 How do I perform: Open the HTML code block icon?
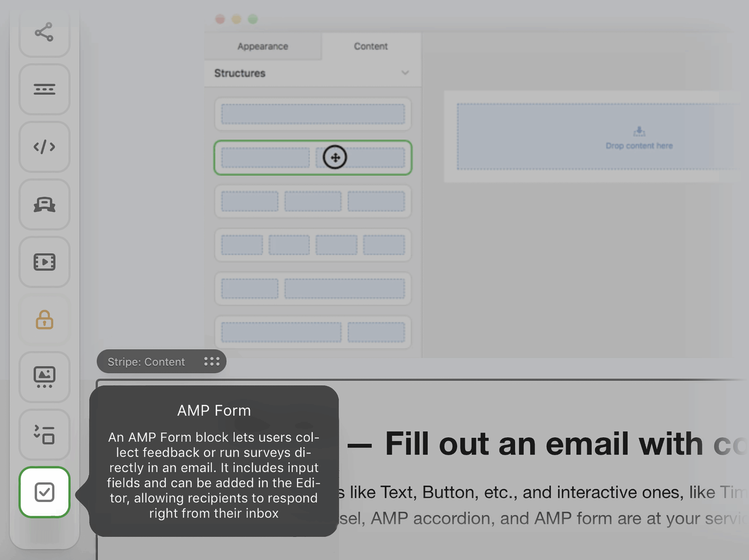[44, 147]
